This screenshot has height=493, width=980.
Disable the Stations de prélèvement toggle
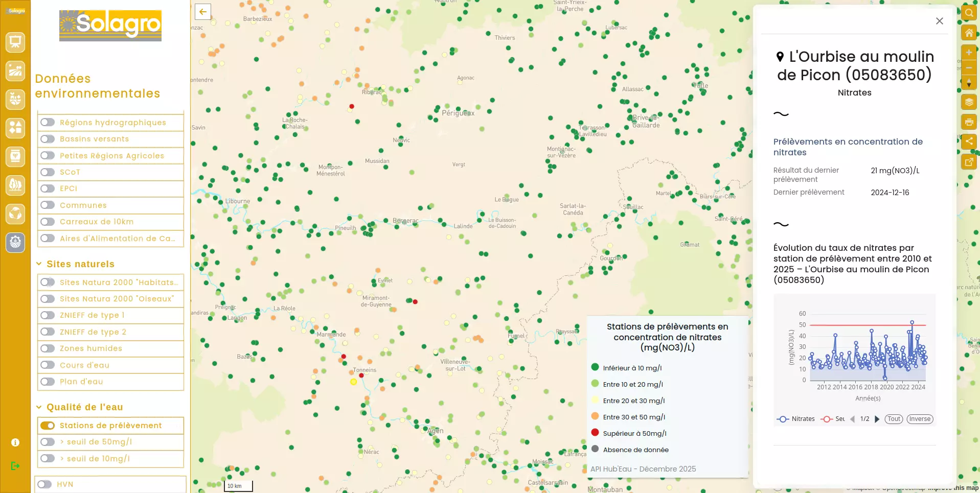click(x=48, y=426)
